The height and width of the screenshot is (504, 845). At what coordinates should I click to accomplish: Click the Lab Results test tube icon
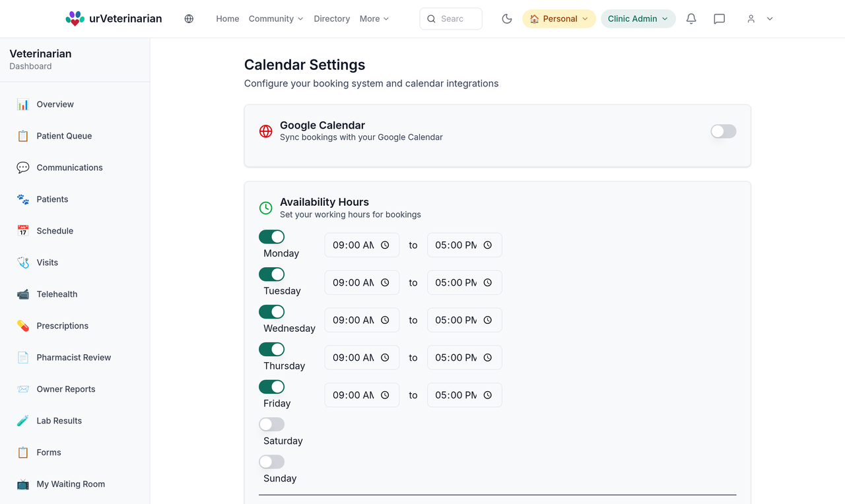[23, 421]
